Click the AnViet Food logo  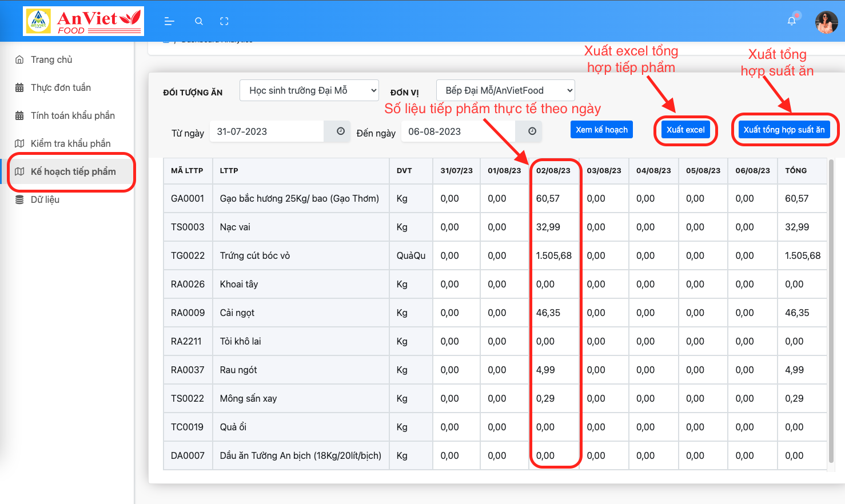[x=83, y=21]
